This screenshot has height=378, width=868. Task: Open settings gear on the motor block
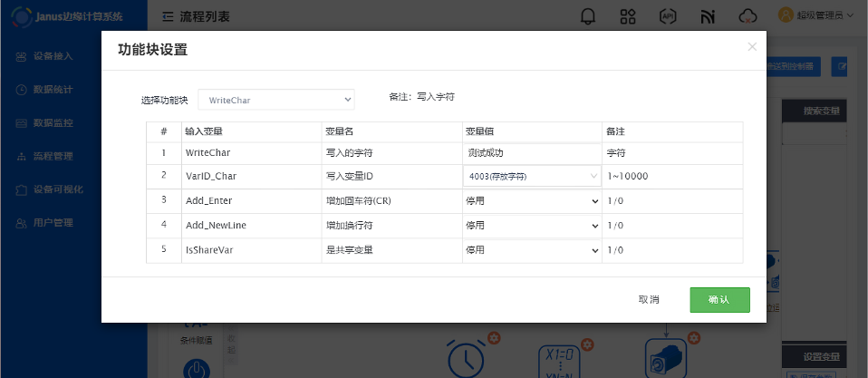click(x=694, y=337)
